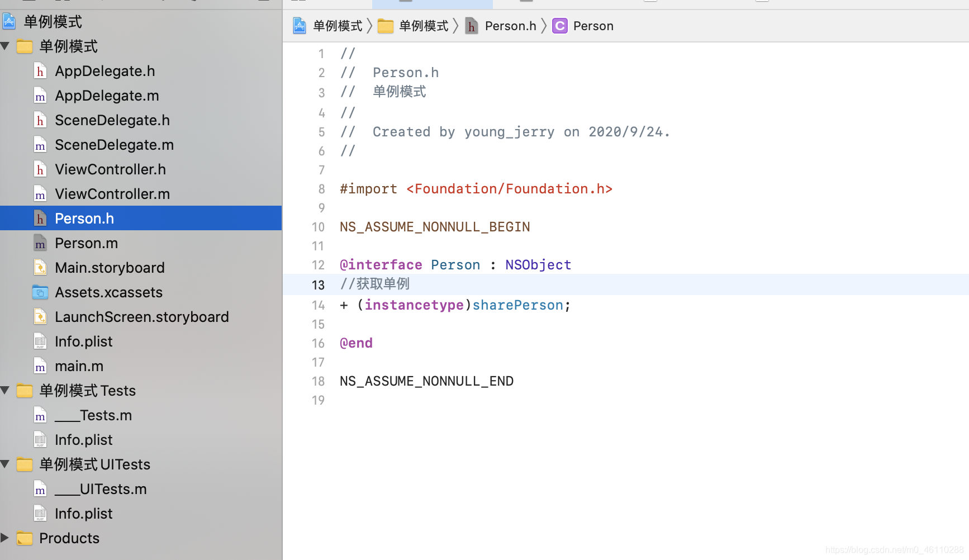
Task: Click the Products folder icon
Action: [25, 538]
